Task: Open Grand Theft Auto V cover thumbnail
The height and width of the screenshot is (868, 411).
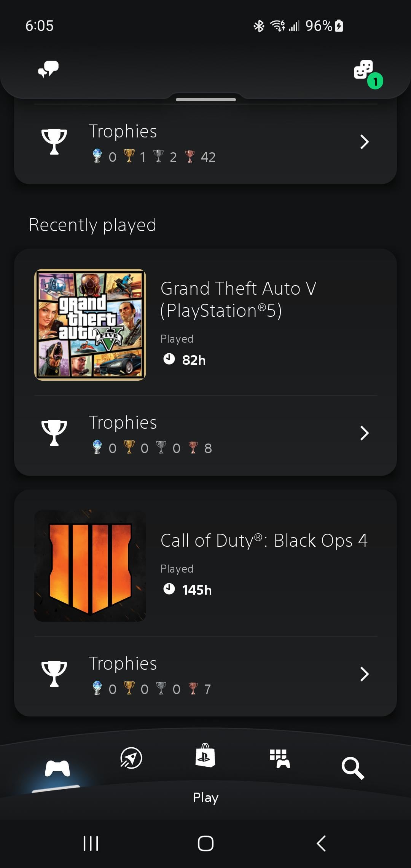Action: 90,325
